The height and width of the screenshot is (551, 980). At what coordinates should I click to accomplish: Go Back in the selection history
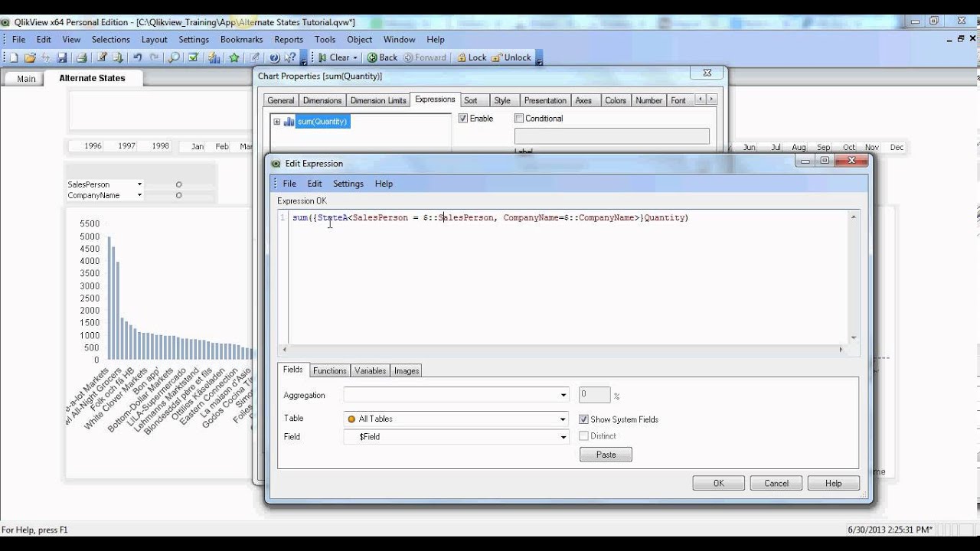(383, 57)
